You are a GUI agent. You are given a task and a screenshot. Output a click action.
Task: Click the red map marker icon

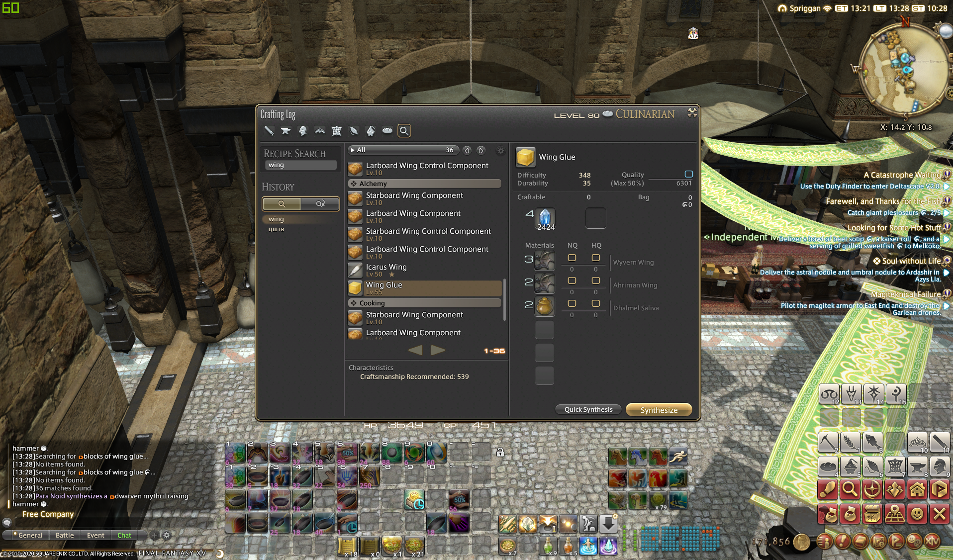click(895, 514)
